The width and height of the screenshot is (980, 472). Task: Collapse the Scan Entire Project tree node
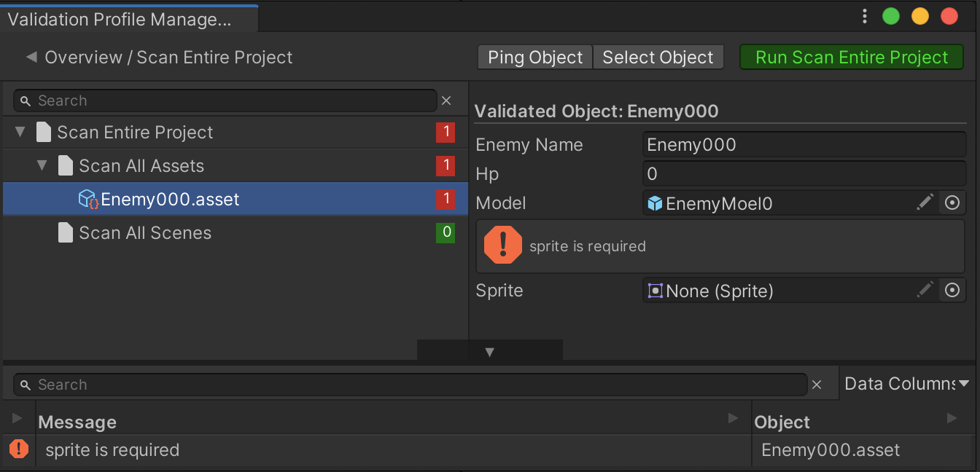[18, 132]
